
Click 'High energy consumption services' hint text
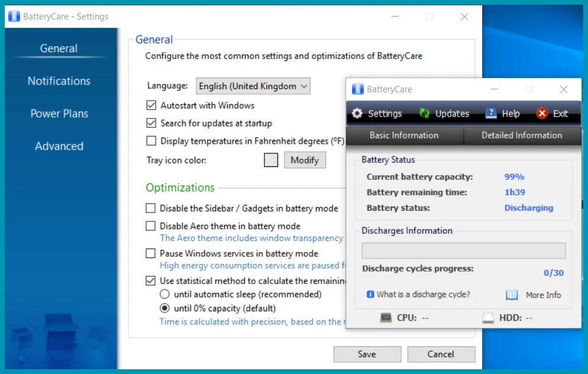[x=253, y=265]
